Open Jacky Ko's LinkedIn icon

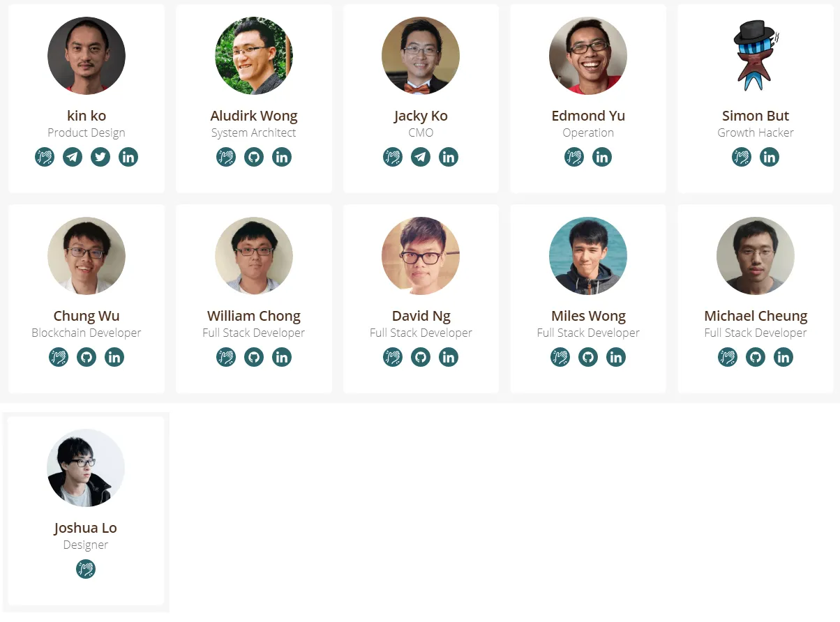(449, 157)
